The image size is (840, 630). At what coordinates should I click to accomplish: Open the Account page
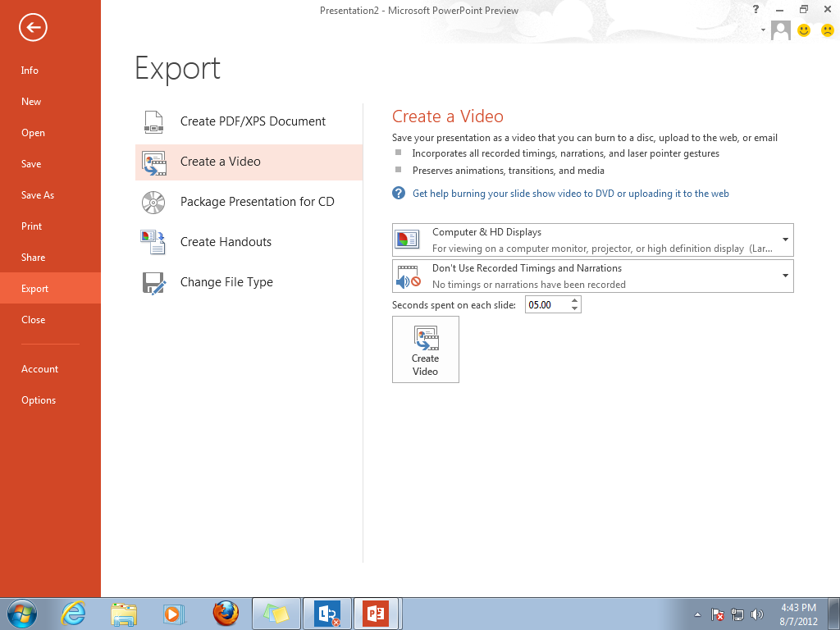pos(50,369)
